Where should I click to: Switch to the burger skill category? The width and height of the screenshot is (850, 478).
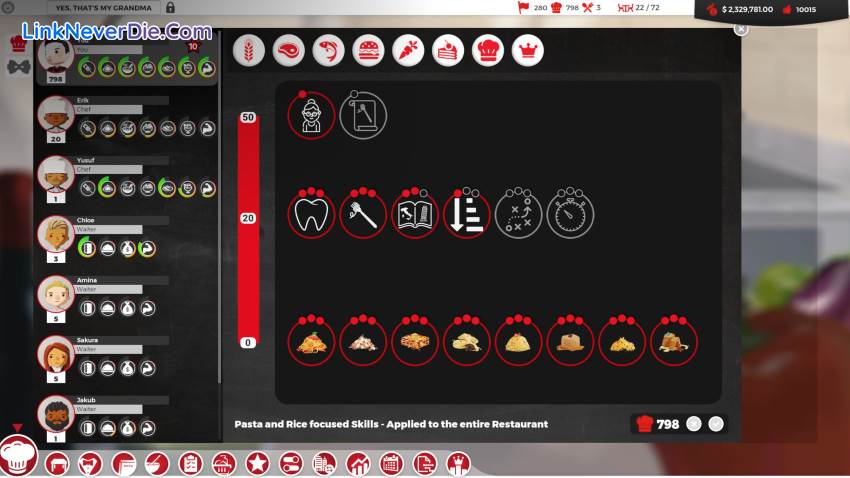(368, 50)
